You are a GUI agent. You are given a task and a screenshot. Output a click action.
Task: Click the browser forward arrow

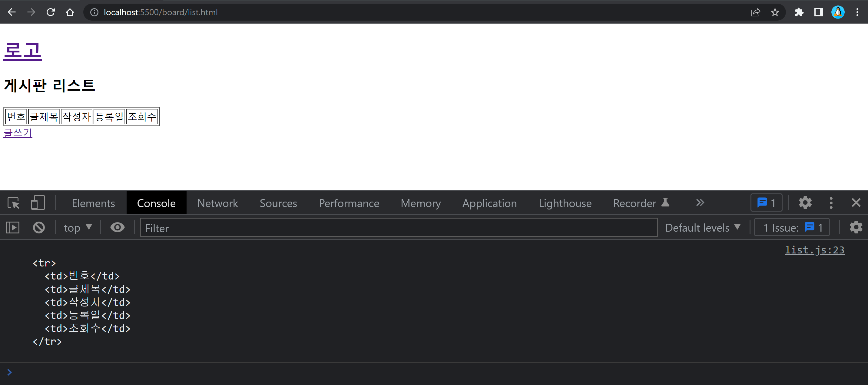[31, 12]
